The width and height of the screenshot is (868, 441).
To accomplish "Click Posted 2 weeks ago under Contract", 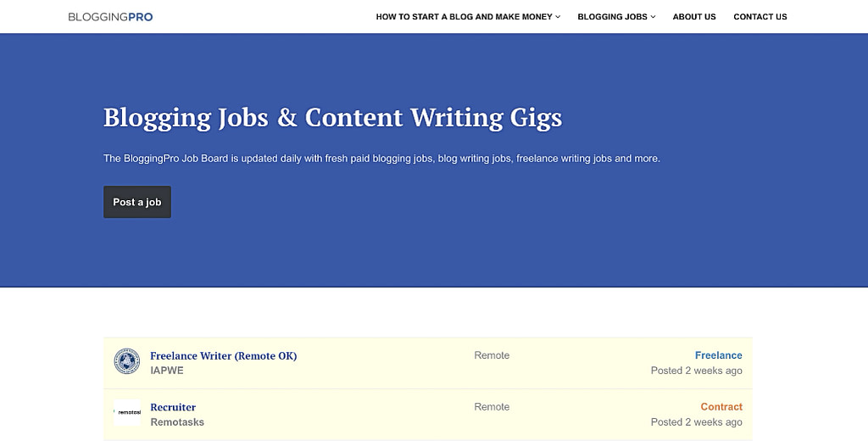I will tap(697, 422).
